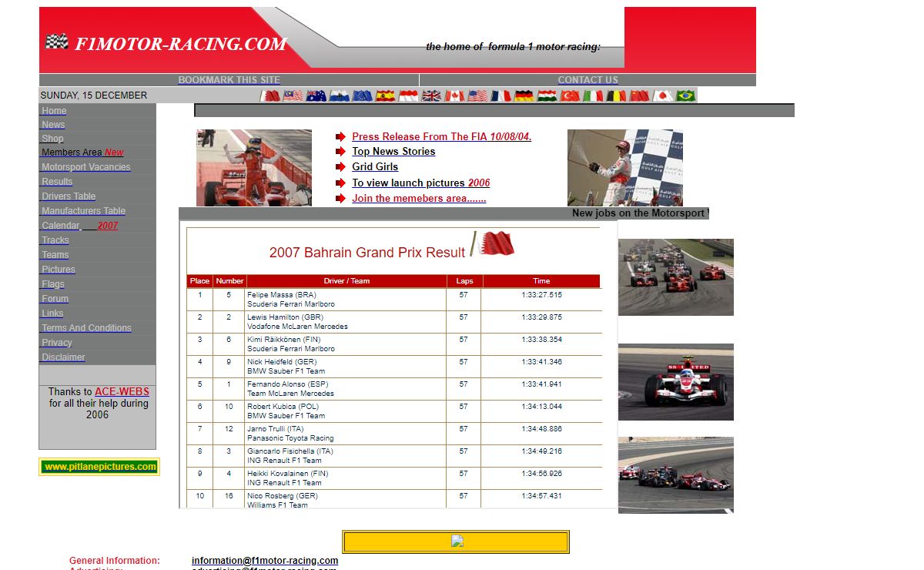Open the Top News Stories link
Image resolution: width=924 pixels, height=570 pixels.
[393, 152]
